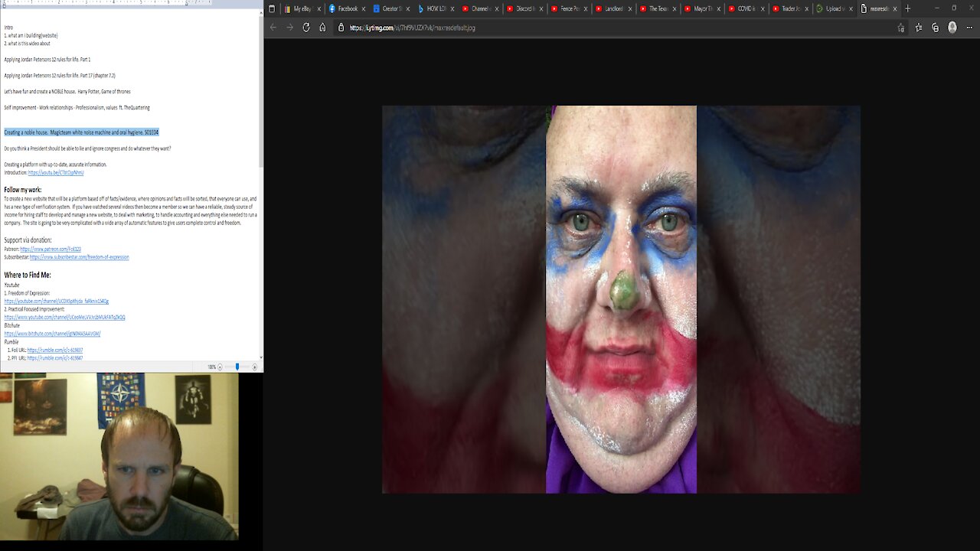The height and width of the screenshot is (551, 980).
Task: Open a new tab with plus icon
Action: click(x=907, y=8)
